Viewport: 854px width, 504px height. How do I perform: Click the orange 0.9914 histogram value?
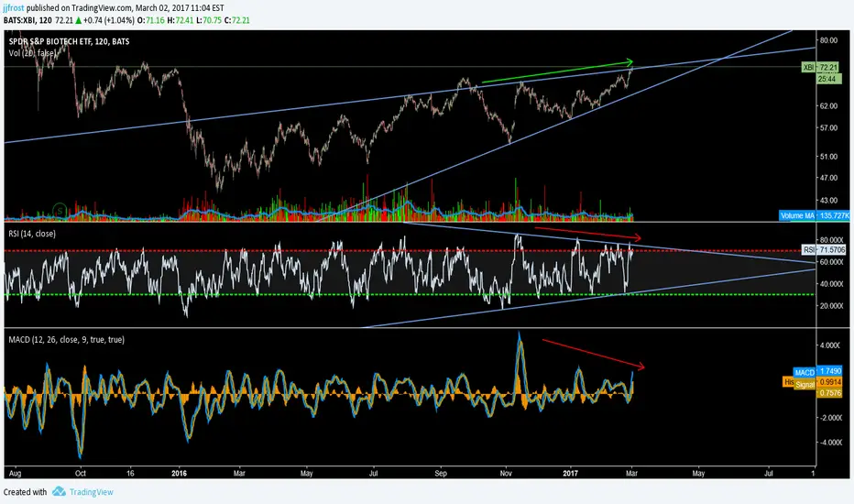[x=829, y=382]
